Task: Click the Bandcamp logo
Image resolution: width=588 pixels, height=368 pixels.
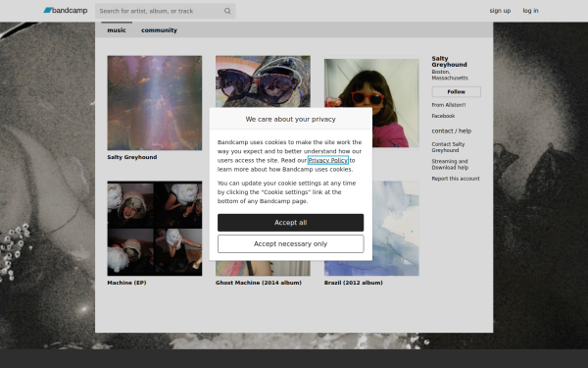Action: (66, 11)
